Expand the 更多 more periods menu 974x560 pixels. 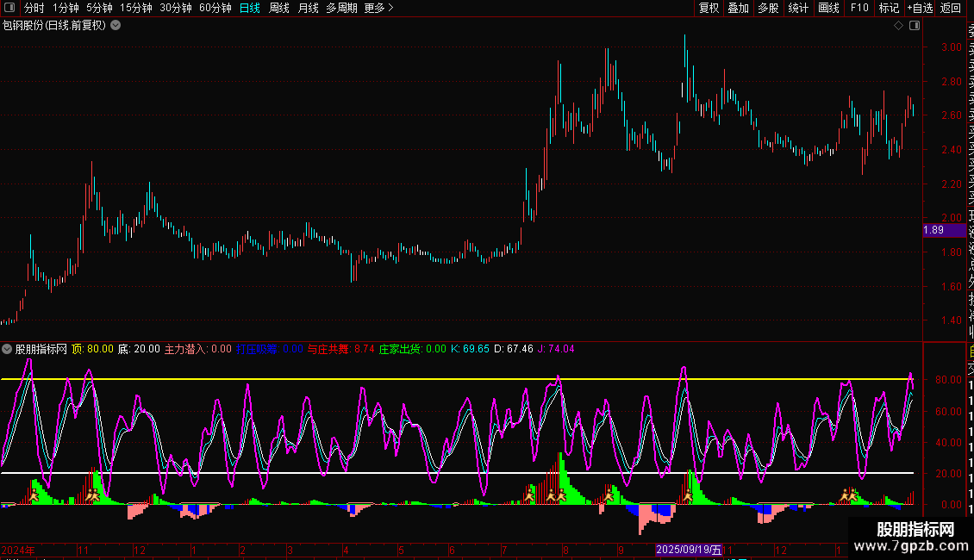378,8
